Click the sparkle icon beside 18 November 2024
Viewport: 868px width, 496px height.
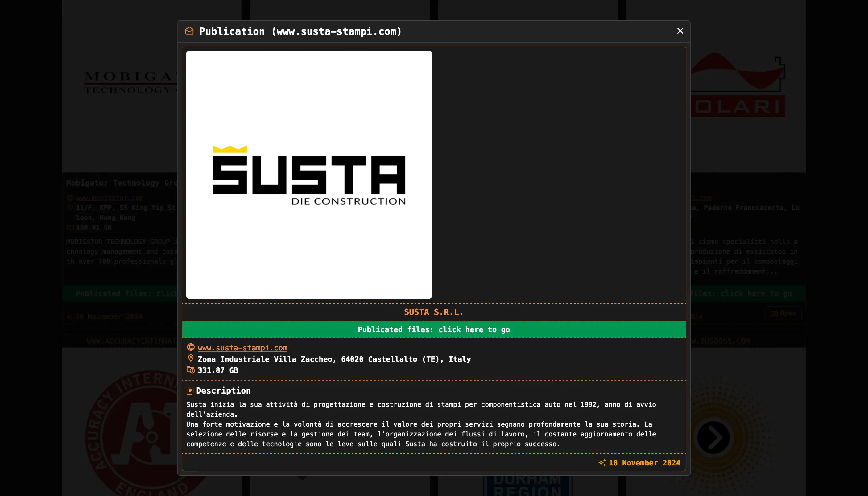point(602,463)
